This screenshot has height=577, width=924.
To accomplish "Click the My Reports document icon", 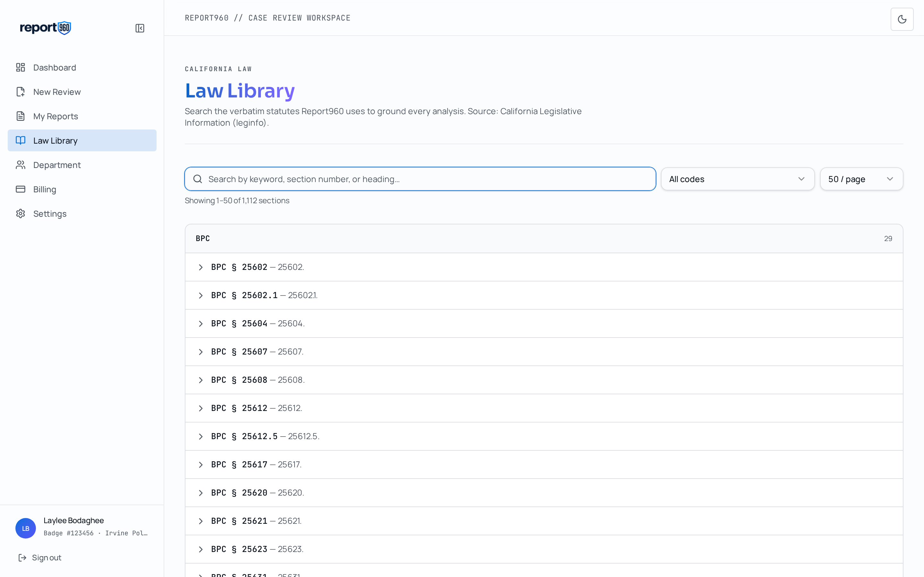I will coord(21,116).
